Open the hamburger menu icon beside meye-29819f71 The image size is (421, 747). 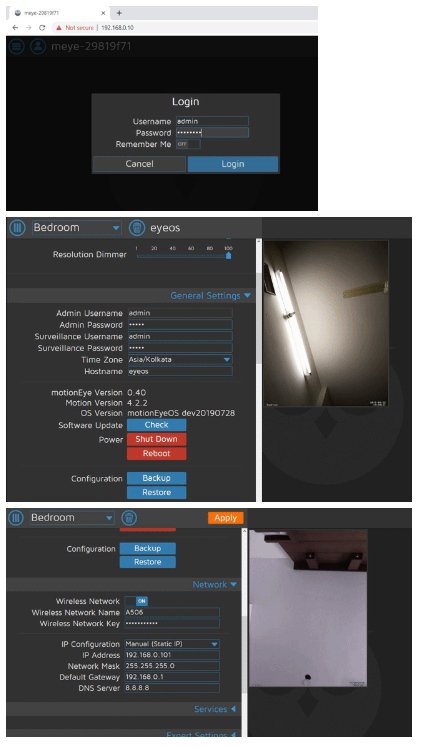coord(17,46)
